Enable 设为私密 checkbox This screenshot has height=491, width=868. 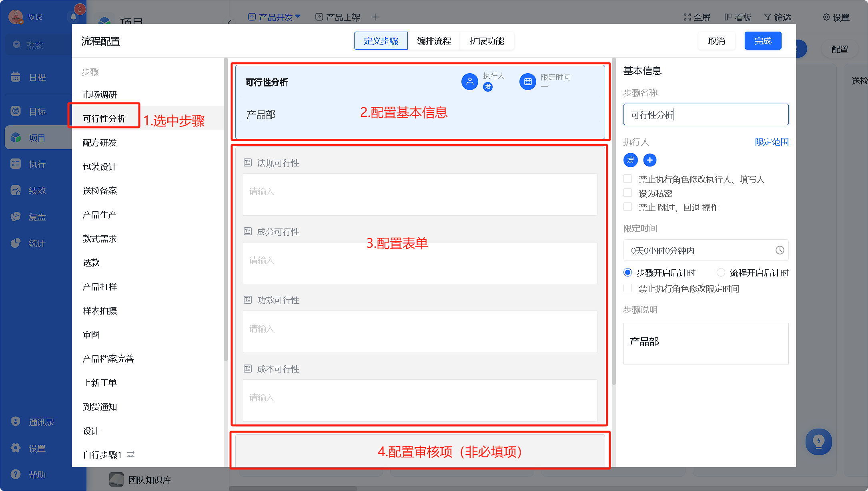[x=628, y=193]
